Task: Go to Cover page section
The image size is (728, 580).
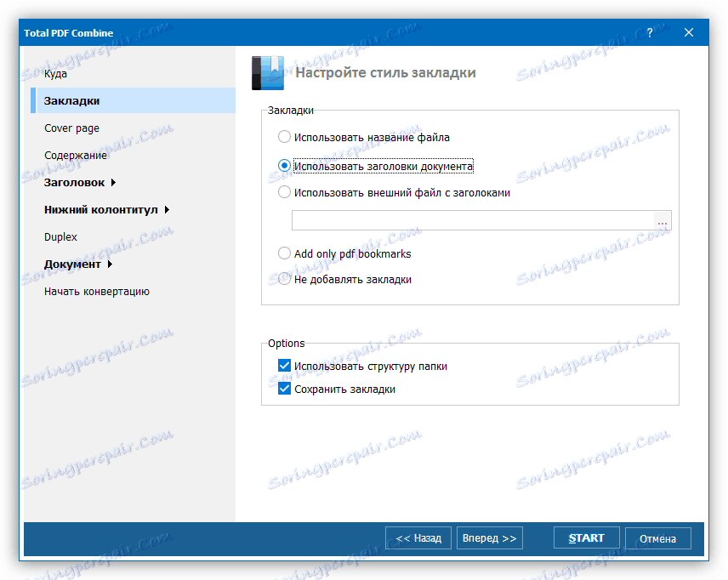Action: (71, 128)
